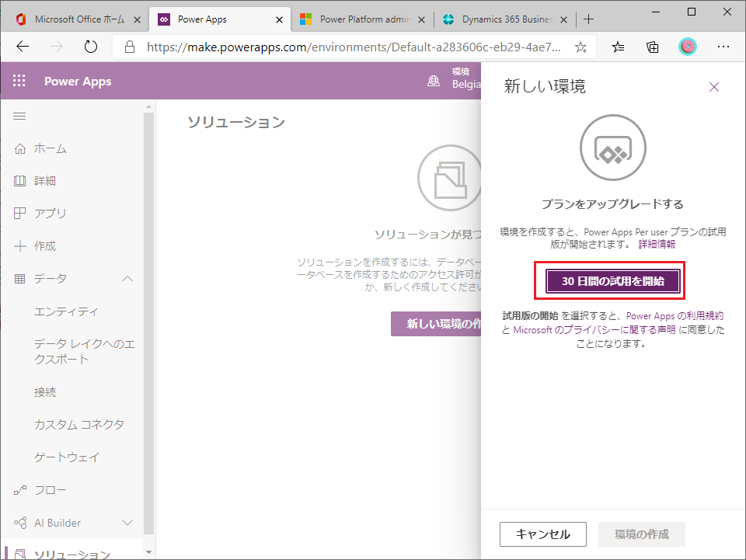The width and height of the screenshot is (746, 560).
Task: Click the lock site information icon
Action: (130, 47)
